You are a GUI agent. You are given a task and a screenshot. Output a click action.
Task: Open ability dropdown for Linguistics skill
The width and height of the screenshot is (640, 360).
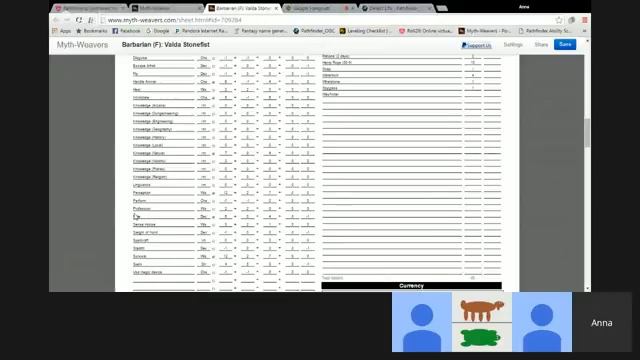click(x=204, y=185)
